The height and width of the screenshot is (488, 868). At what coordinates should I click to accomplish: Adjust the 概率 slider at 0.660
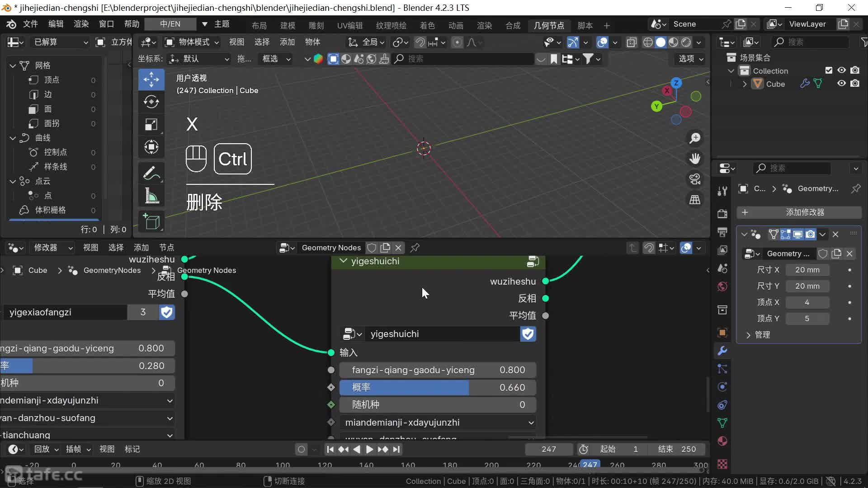438,387
